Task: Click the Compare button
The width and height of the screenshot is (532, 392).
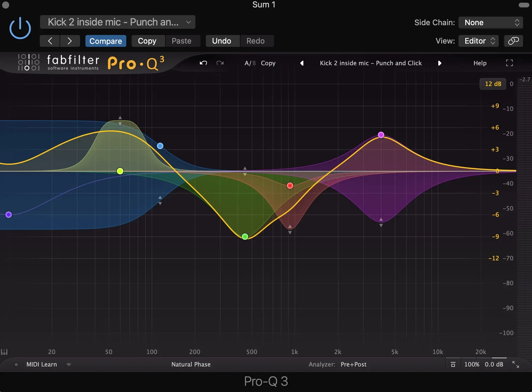Action: tap(106, 41)
